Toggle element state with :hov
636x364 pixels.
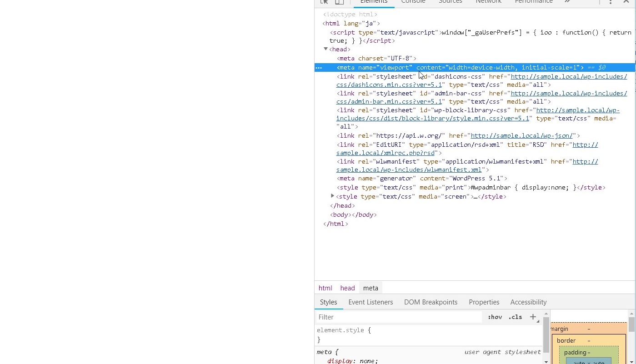(x=495, y=317)
